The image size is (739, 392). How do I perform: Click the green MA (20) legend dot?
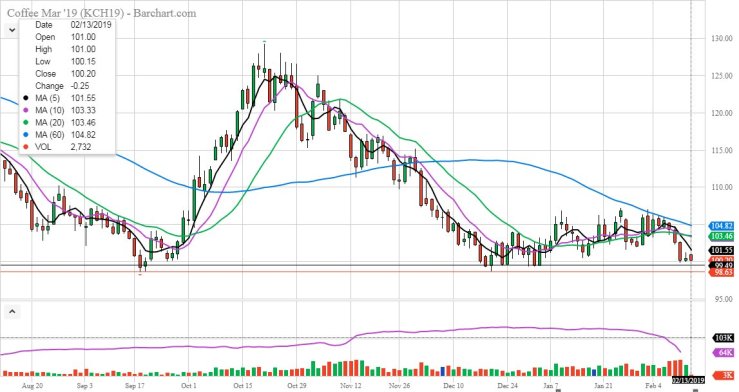[26, 123]
